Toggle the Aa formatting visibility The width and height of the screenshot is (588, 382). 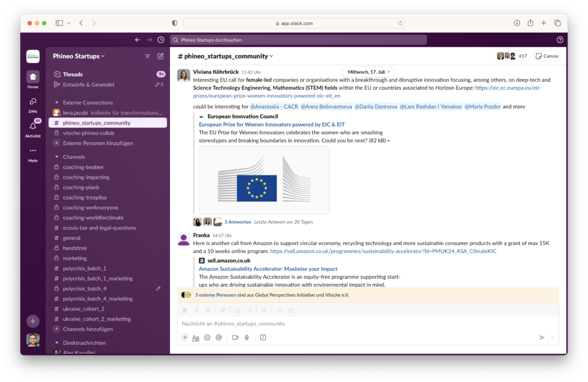196,337
